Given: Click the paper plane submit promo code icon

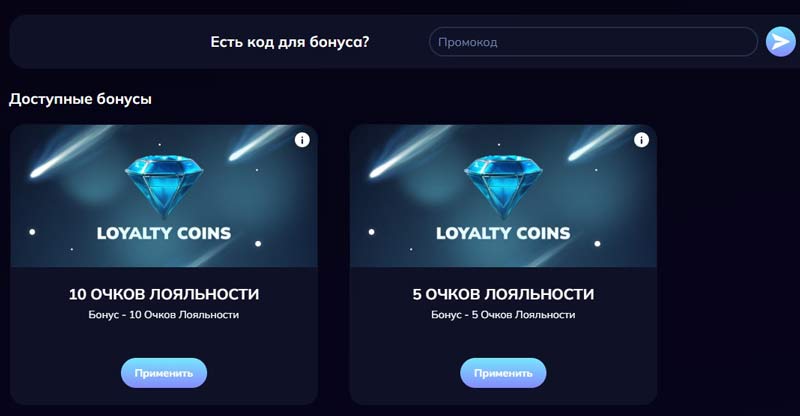Looking at the screenshot, I should (780, 42).
